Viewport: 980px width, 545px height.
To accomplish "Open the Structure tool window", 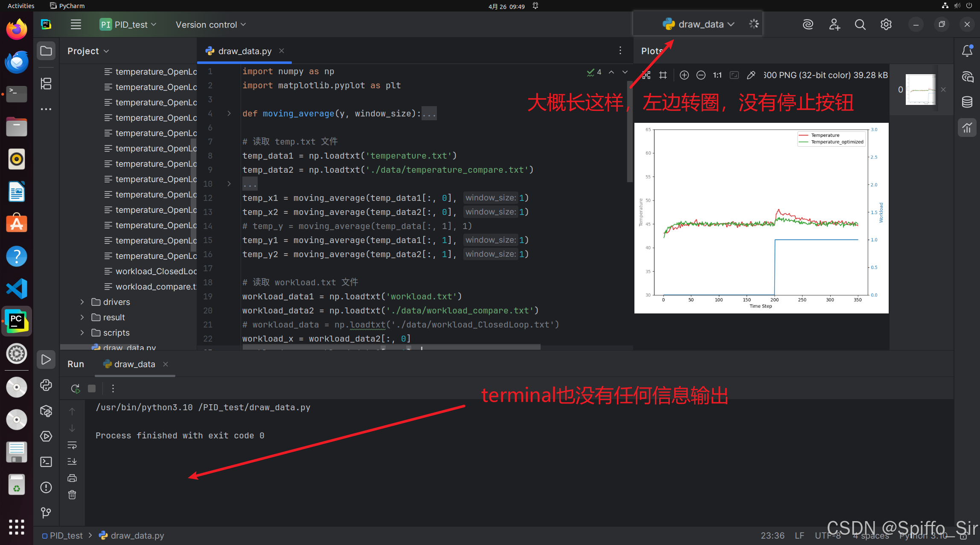I will pos(46,84).
